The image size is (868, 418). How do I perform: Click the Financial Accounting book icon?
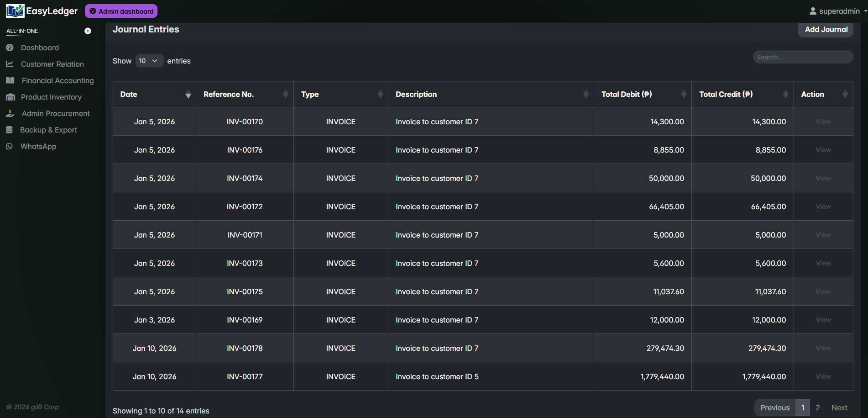tap(10, 80)
